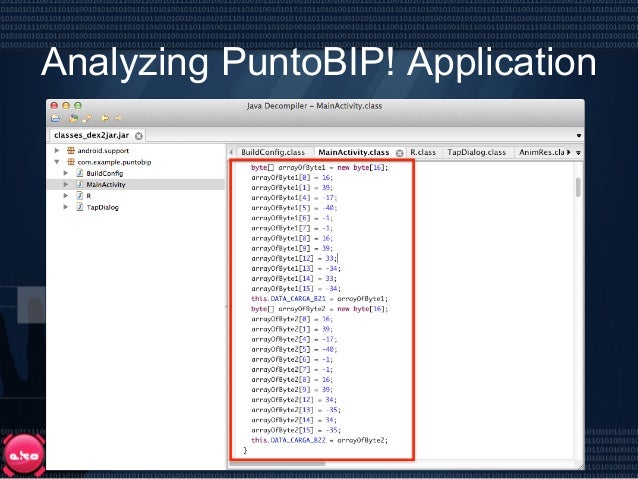This screenshot has width=638, height=479.
Task: Switch to the BuildConfig.class tab
Action: coord(273,152)
